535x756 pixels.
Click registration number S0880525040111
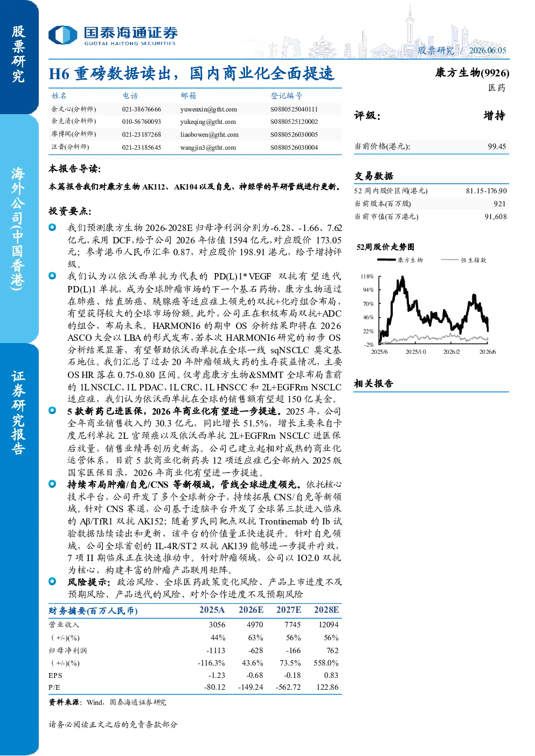[294, 109]
